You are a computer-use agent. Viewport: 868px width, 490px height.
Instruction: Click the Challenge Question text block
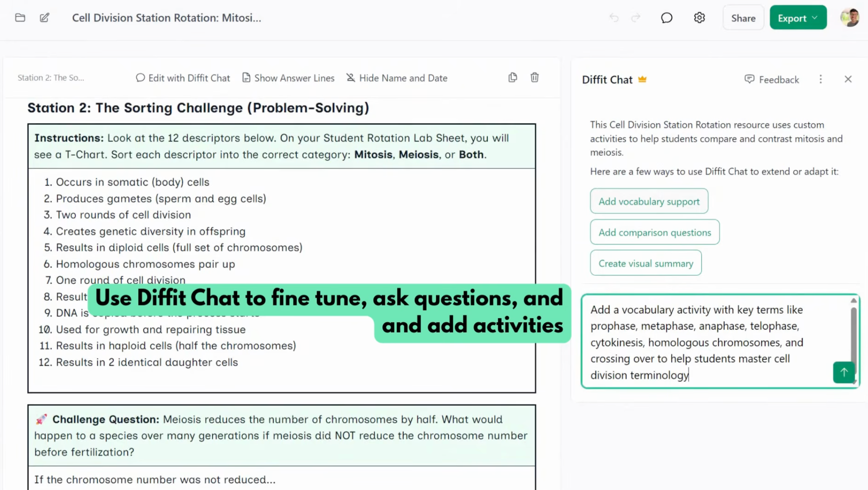(x=282, y=436)
